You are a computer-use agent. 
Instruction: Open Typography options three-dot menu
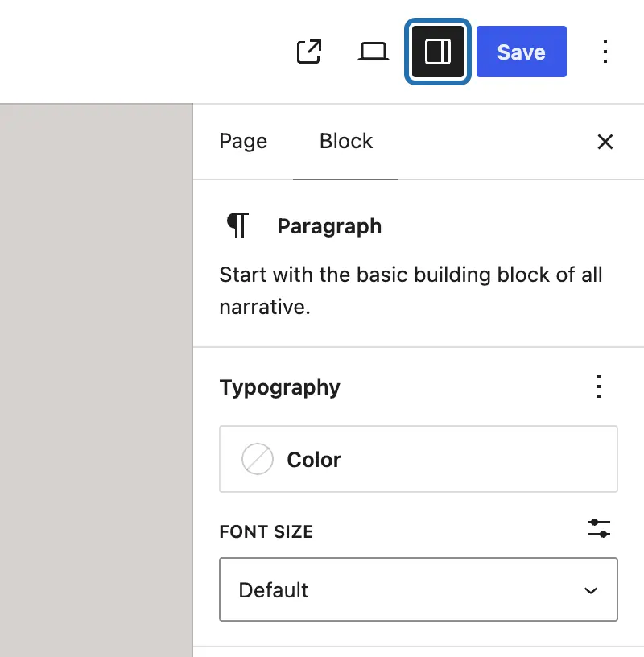coord(599,386)
